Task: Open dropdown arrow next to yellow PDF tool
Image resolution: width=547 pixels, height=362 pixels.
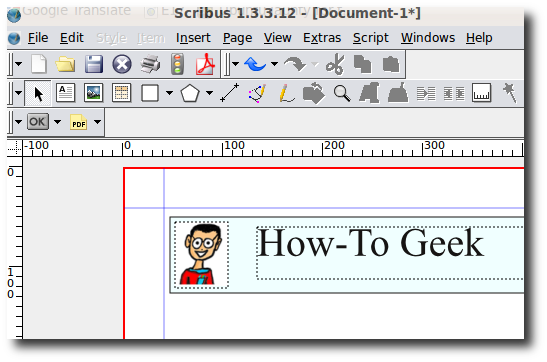Action: (97, 122)
